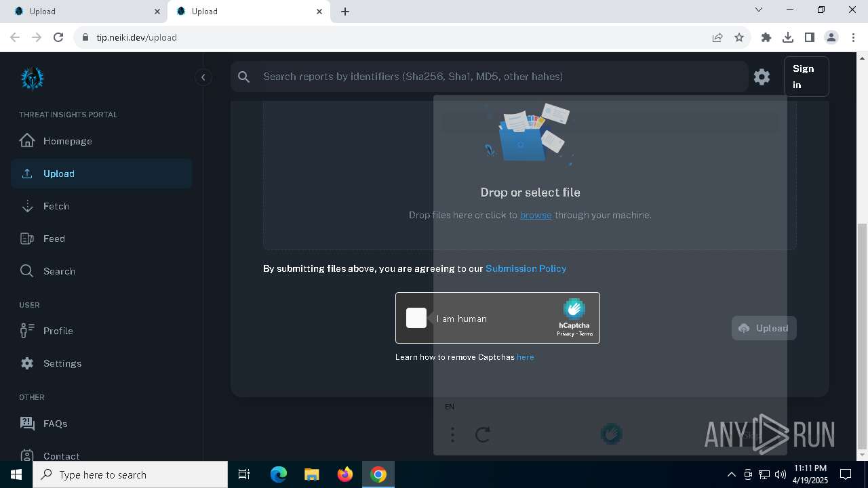Open the EN language selector in captcha
Viewport: 868px width, 488px height.
click(x=450, y=407)
